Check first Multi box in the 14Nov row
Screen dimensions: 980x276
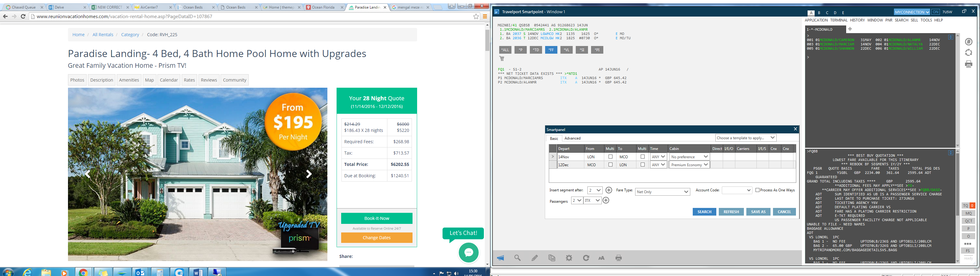611,157
